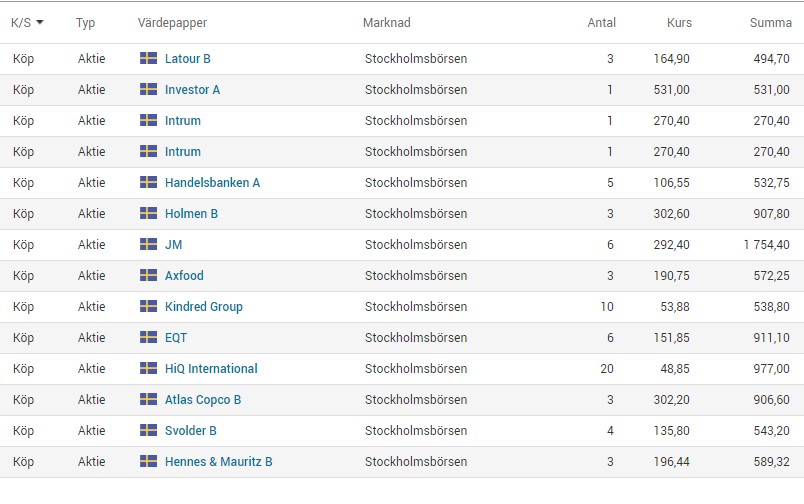The height and width of the screenshot is (504, 804).
Task: Click the Kurs column header
Action: pyautogui.click(x=679, y=23)
